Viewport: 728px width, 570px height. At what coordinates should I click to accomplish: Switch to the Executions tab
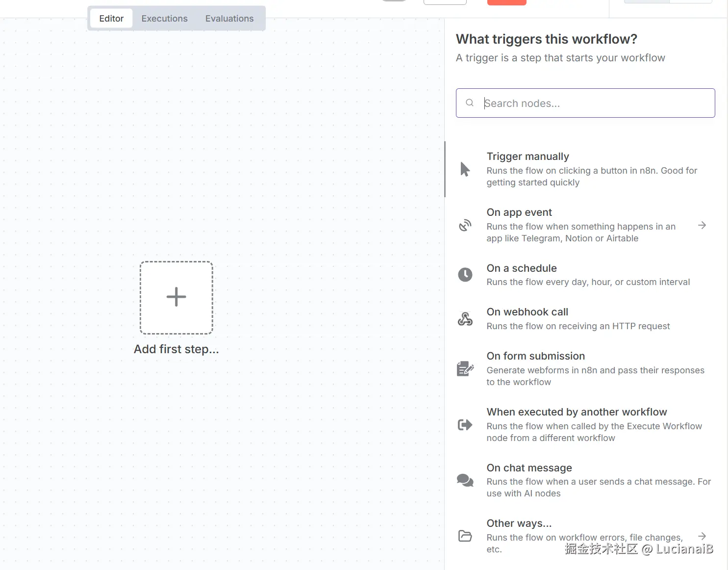pyautogui.click(x=164, y=19)
